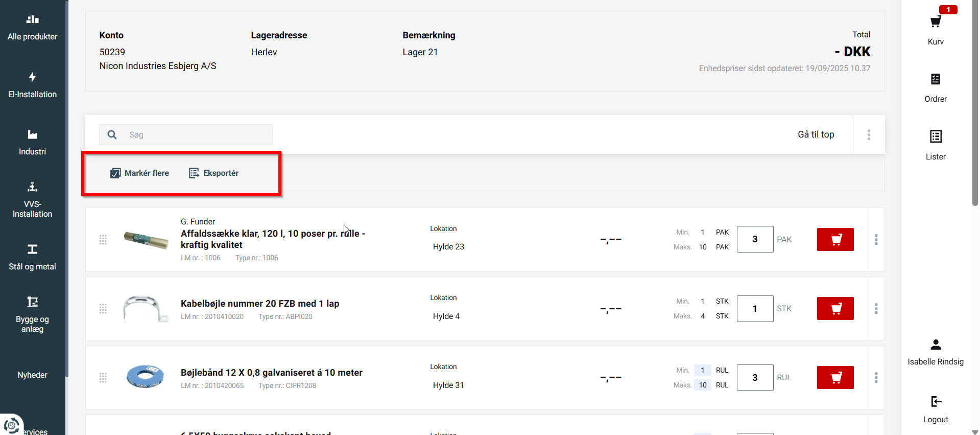980x435 pixels.
Task: Focus the Søg search field
Action: click(x=194, y=135)
